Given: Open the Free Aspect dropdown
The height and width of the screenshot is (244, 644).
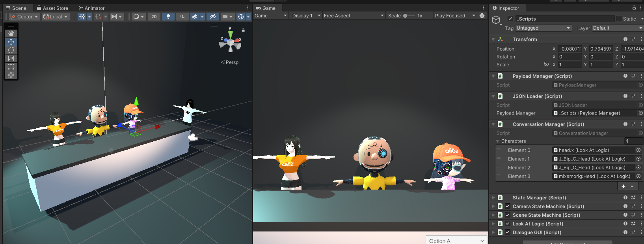Looking at the screenshot, I should 354,16.
